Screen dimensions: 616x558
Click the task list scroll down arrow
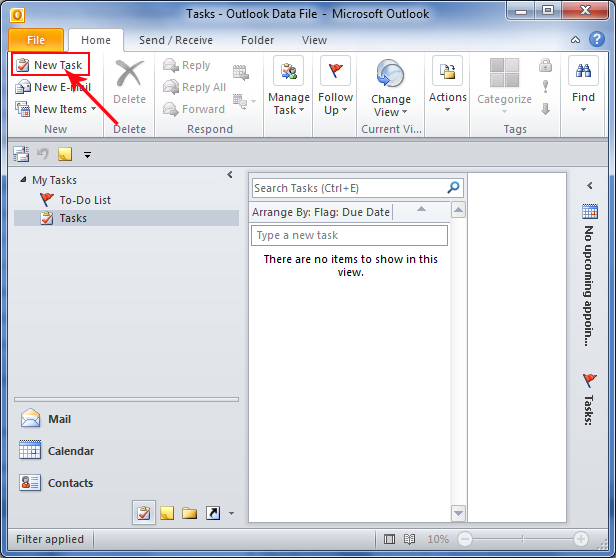[458, 513]
